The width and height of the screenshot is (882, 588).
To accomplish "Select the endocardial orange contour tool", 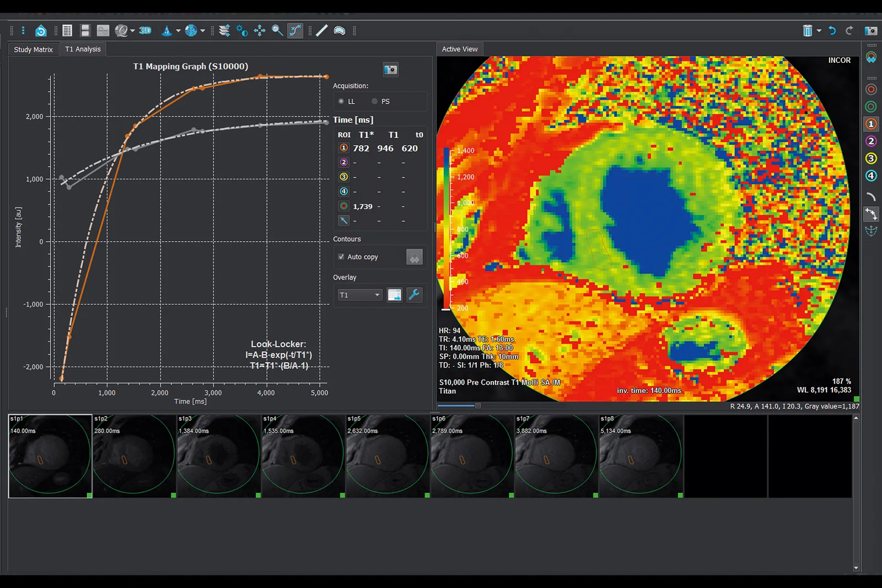I will click(x=871, y=89).
